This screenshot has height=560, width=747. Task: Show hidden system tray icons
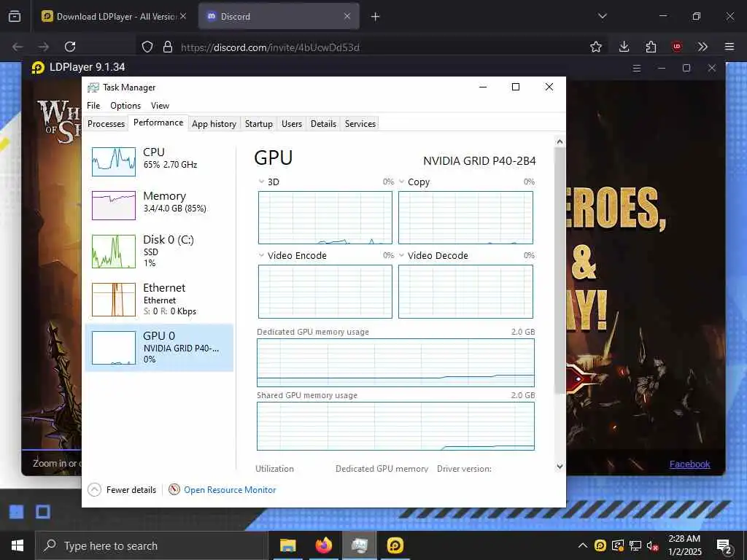coord(583,545)
